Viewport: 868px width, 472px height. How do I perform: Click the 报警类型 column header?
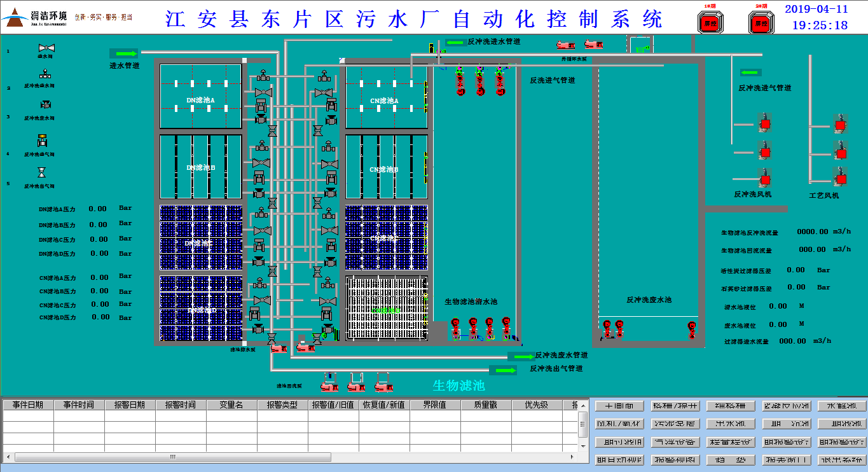pyautogui.click(x=282, y=405)
